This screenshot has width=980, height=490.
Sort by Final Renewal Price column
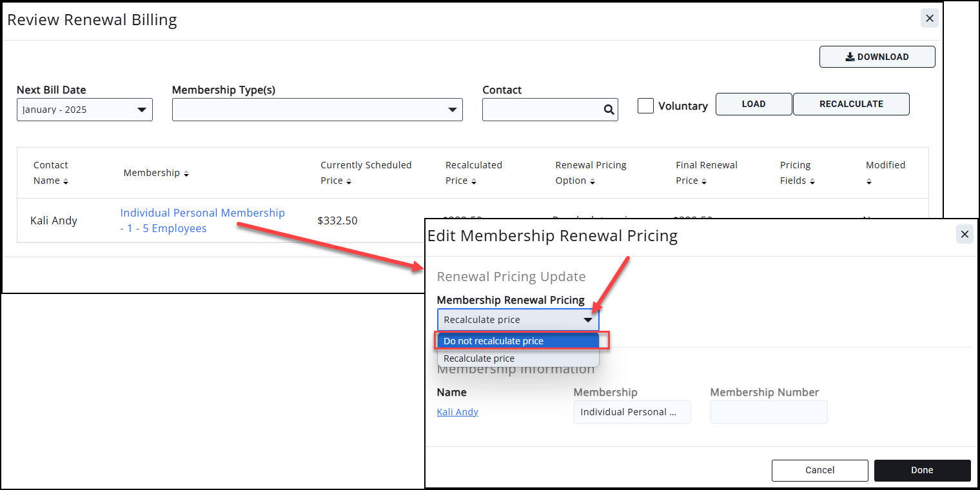tap(704, 182)
